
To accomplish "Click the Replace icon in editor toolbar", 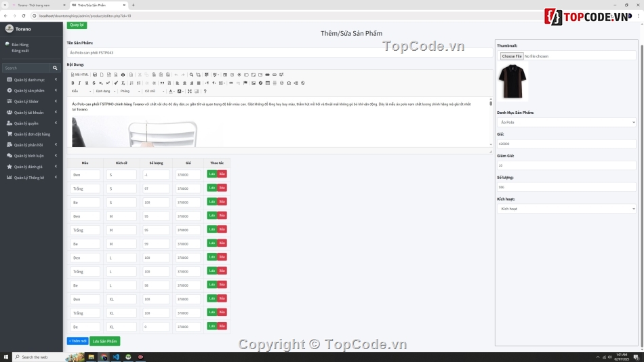I will click(199, 75).
